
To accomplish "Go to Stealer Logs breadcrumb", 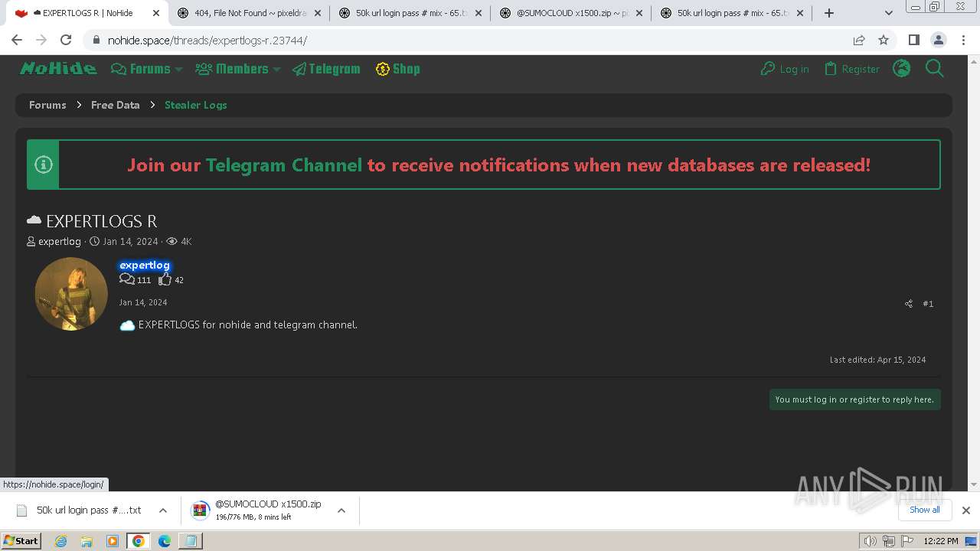I will 195,105.
